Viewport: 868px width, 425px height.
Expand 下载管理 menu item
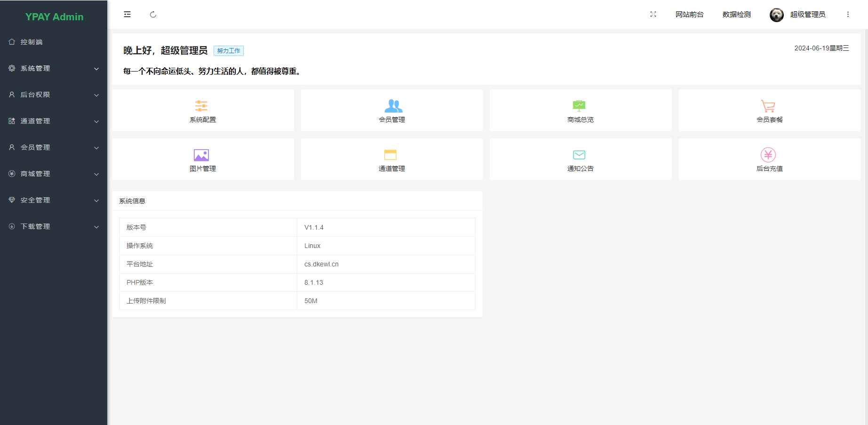click(x=54, y=226)
